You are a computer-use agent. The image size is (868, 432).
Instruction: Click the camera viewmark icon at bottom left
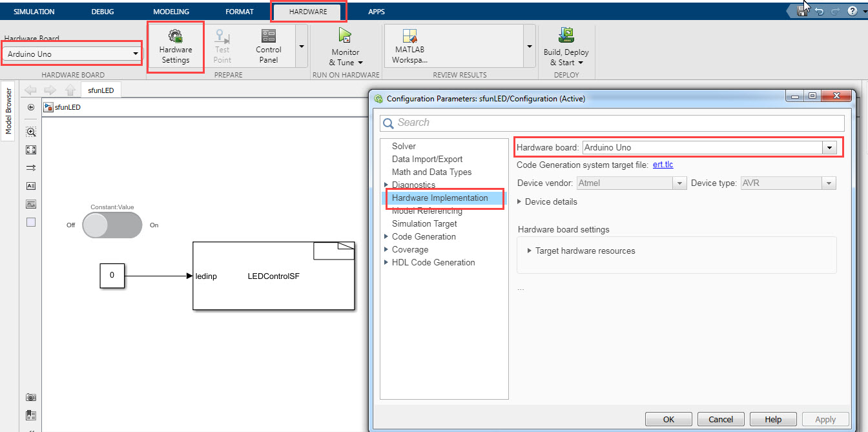30,397
